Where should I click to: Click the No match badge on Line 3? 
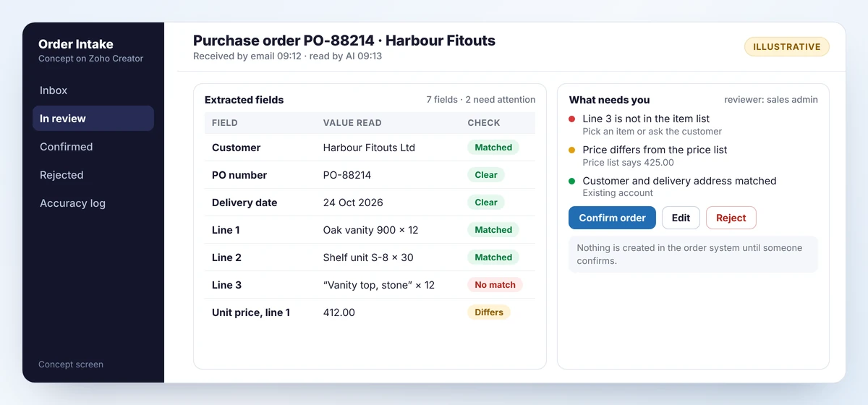(495, 285)
